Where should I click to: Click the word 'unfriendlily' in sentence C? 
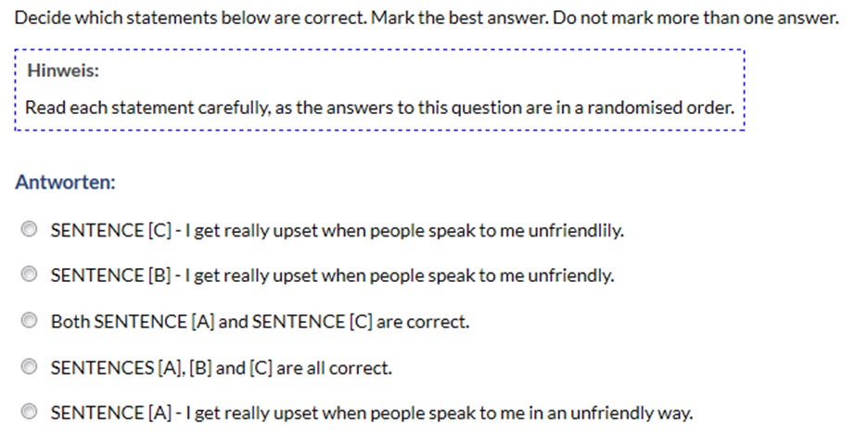[576, 230]
